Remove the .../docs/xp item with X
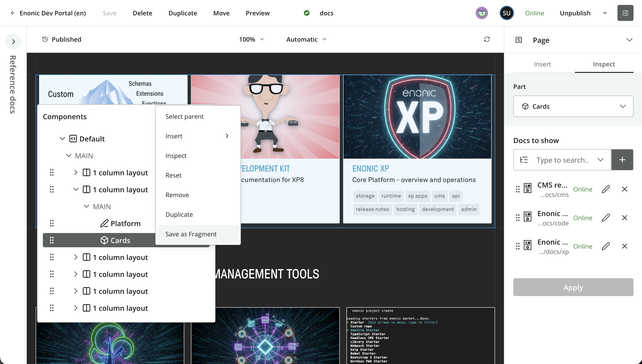The height and width of the screenshot is (364, 642). (x=624, y=246)
